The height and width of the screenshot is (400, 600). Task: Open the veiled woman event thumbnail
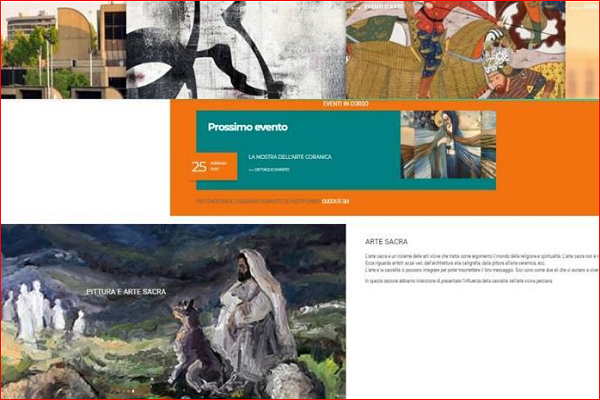pos(448,145)
